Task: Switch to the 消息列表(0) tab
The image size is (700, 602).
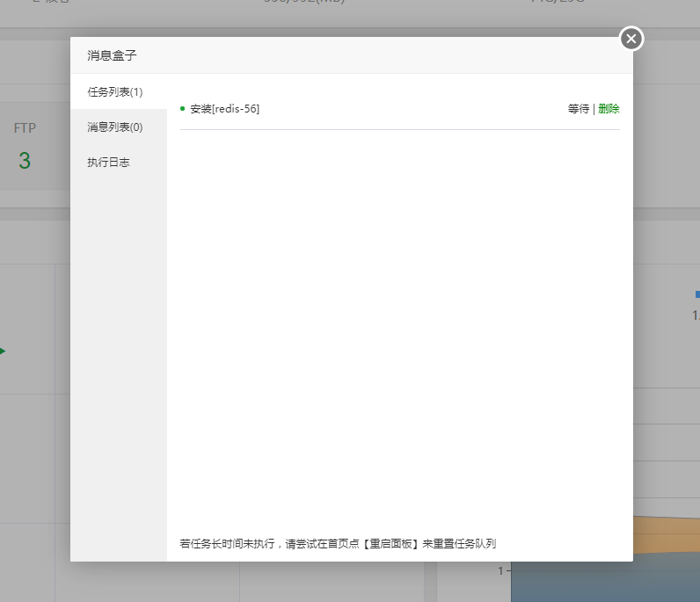Action: tap(119, 127)
